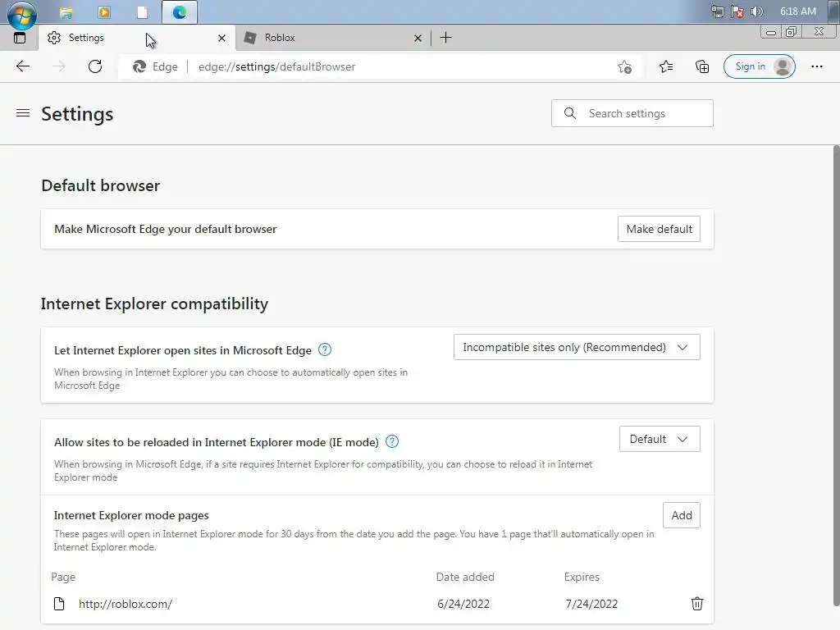Open the Collections icon
The height and width of the screenshot is (630, 840).
702,66
